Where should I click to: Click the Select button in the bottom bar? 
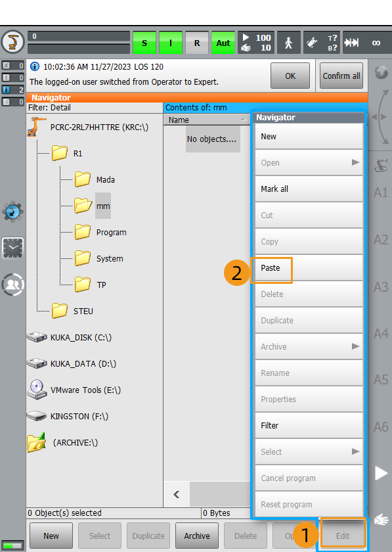click(100, 536)
